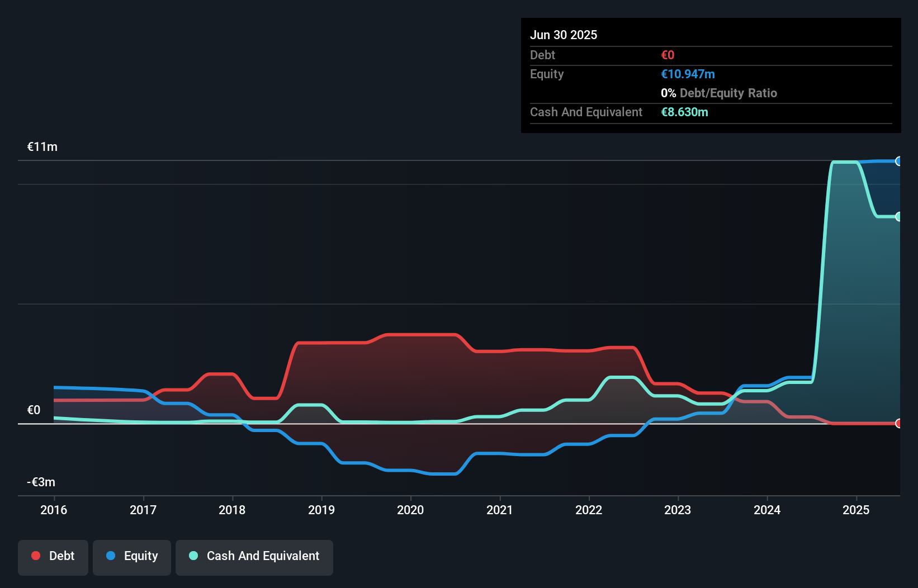Select the 2025 axis label
The image size is (918, 588).
tap(856, 510)
